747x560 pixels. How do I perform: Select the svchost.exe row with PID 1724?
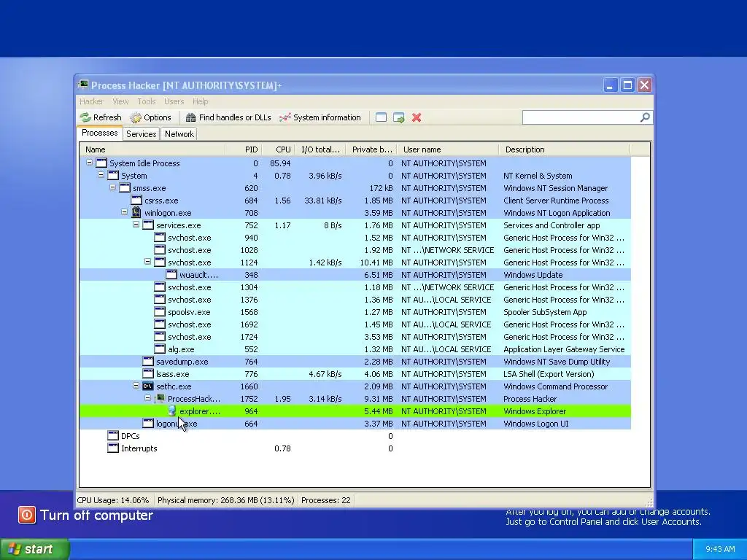coord(355,336)
